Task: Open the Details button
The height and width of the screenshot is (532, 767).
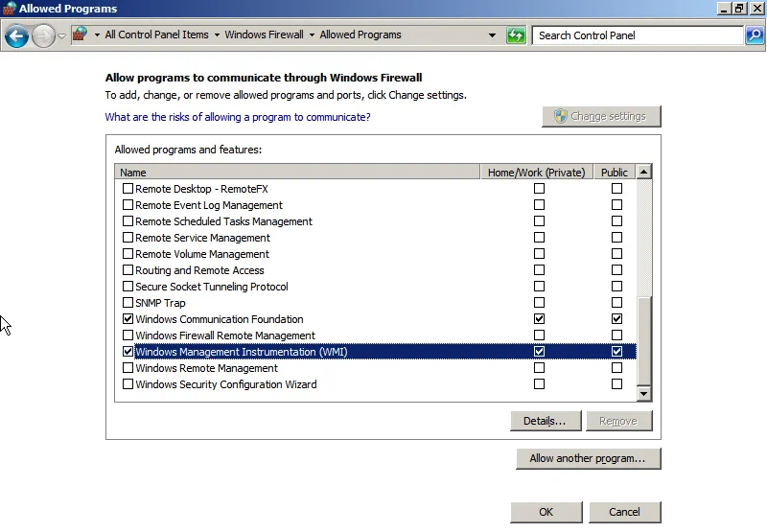Action: (545, 421)
